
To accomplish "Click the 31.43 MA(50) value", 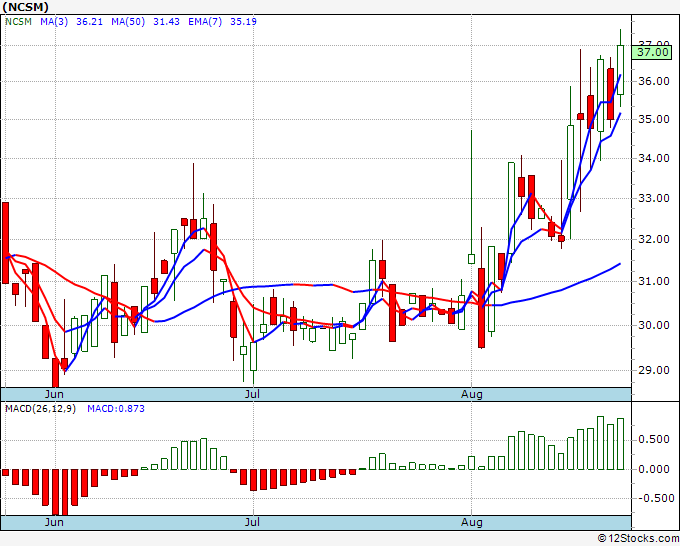I will tap(166, 22).
